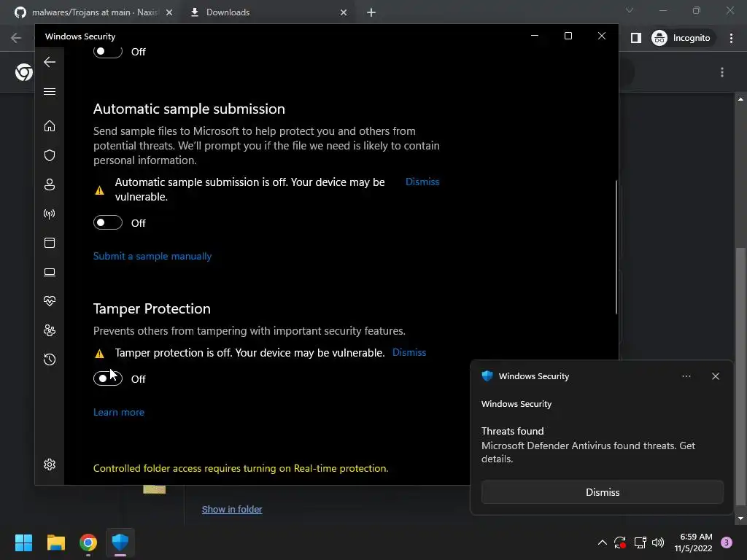Open network tray icon

(x=640, y=542)
